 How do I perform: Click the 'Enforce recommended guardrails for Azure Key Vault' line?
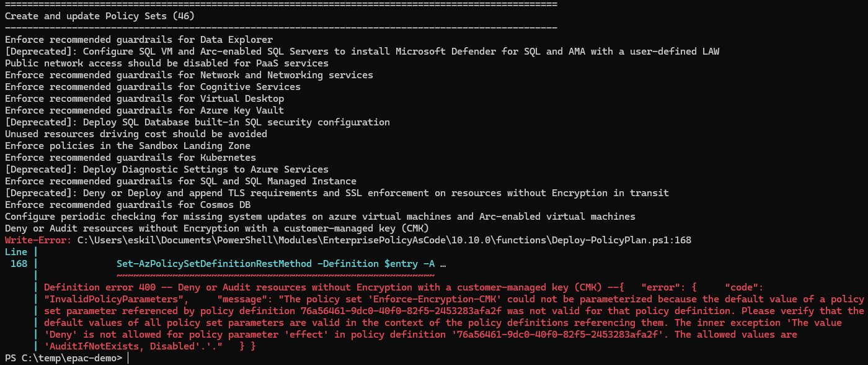144,110
